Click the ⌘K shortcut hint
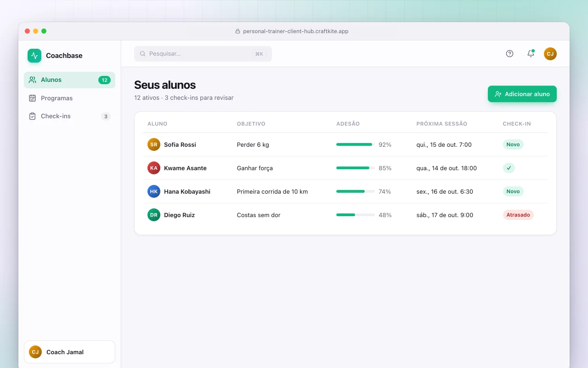Viewport: 588px width, 368px height. (x=259, y=54)
